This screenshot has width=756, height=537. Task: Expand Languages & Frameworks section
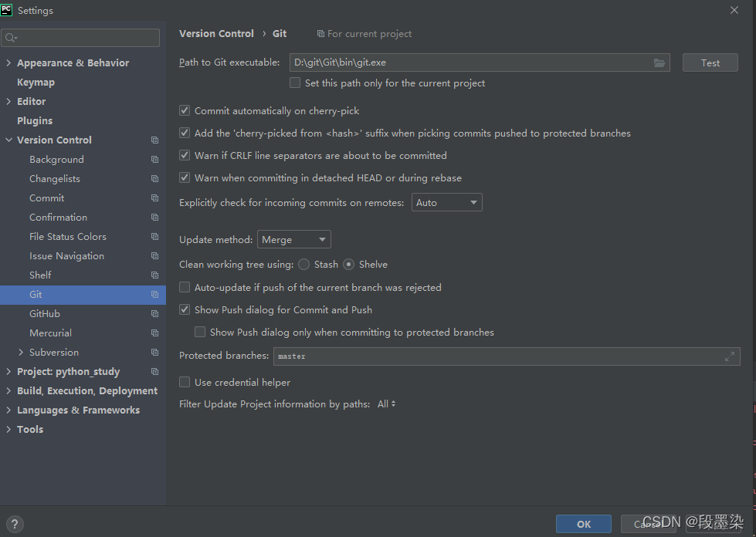[x=8, y=410]
